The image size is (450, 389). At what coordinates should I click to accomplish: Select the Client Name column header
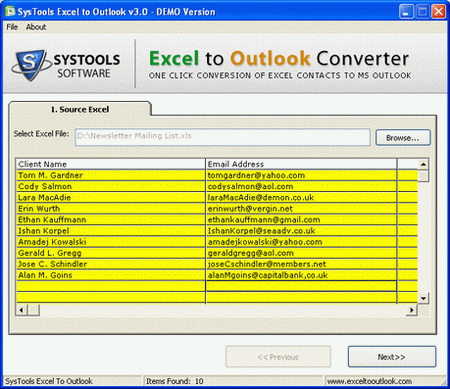tap(111, 164)
